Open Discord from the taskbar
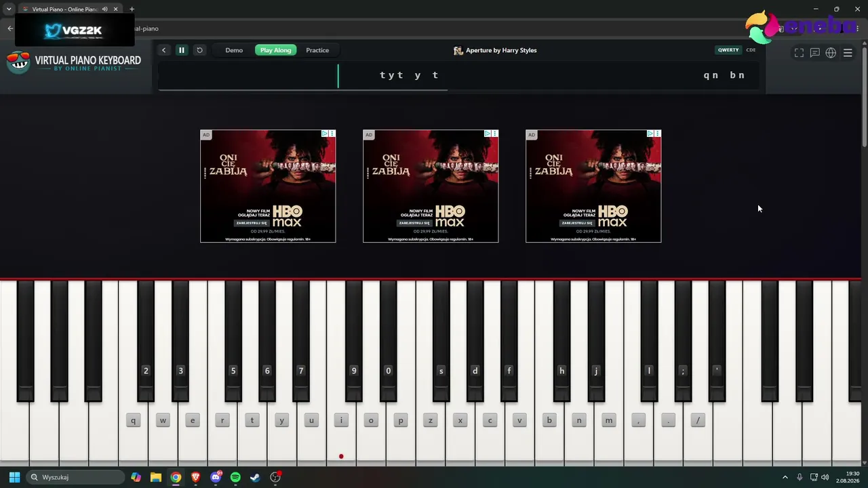Image resolution: width=868 pixels, height=488 pixels. pos(216,477)
